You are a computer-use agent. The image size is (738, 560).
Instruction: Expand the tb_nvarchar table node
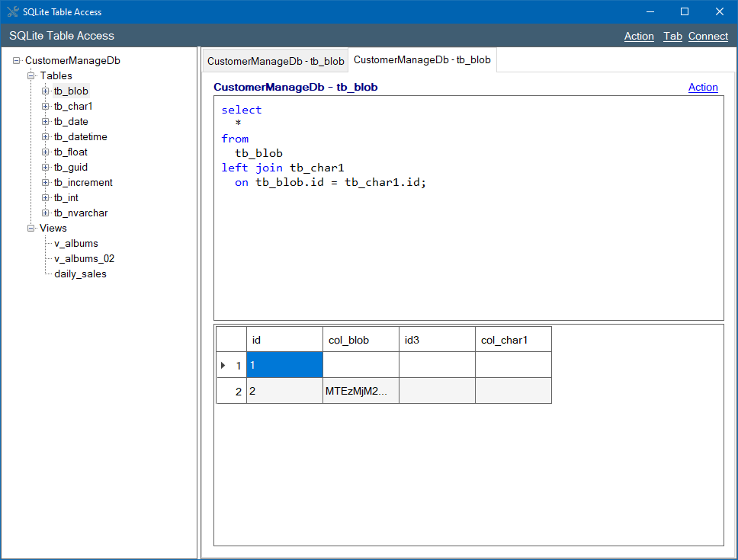tap(45, 213)
